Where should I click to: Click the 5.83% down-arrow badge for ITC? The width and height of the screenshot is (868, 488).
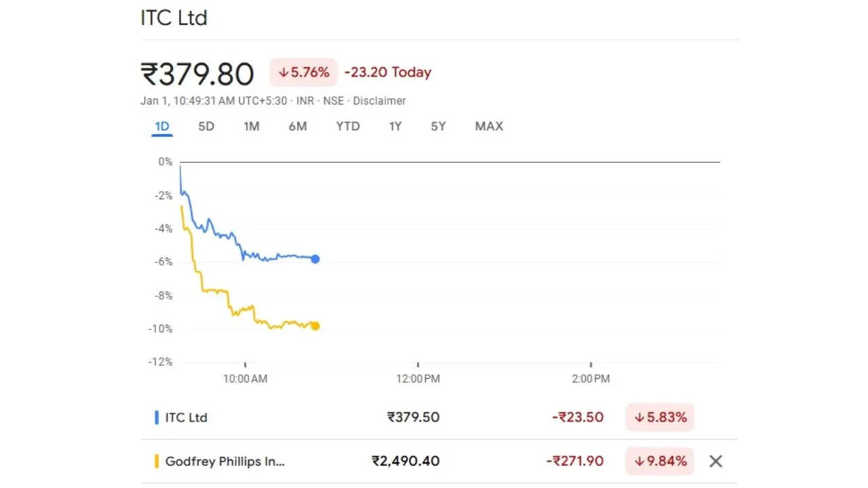click(x=660, y=418)
